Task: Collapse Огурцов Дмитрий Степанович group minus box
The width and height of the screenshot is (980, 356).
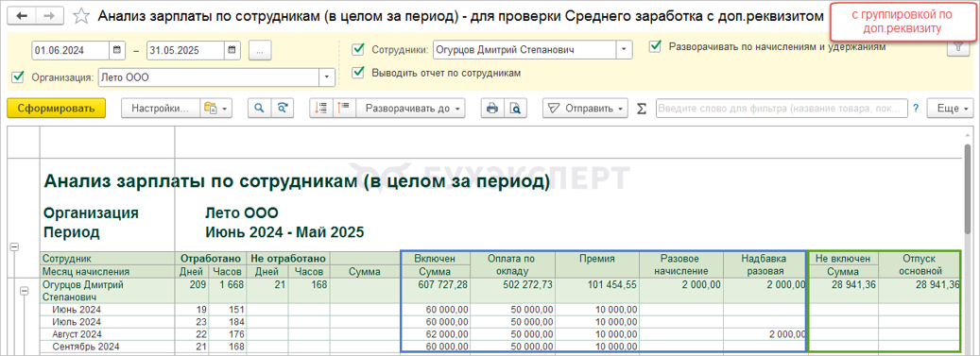Action: click(x=25, y=291)
